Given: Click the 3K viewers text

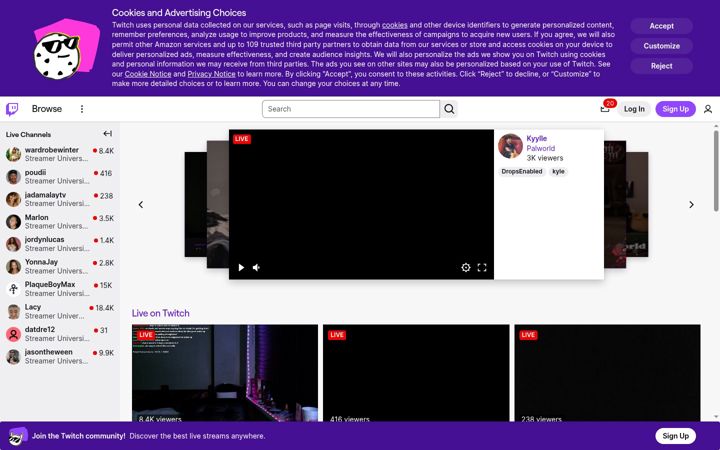Looking at the screenshot, I should [545, 158].
